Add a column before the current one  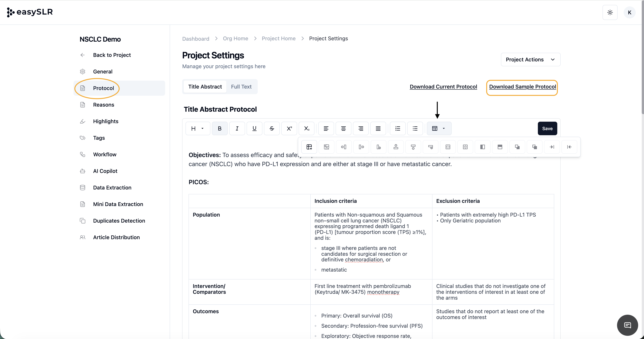(344, 147)
